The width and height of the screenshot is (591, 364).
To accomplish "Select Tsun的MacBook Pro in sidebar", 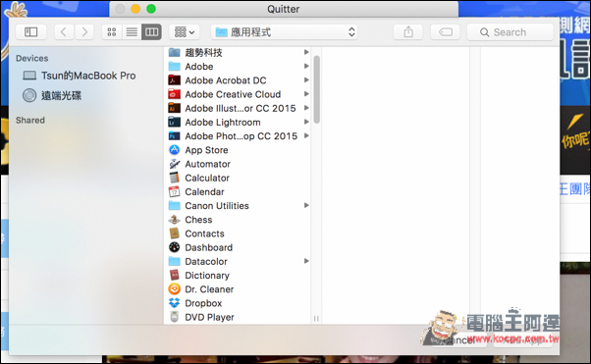I will [80, 76].
